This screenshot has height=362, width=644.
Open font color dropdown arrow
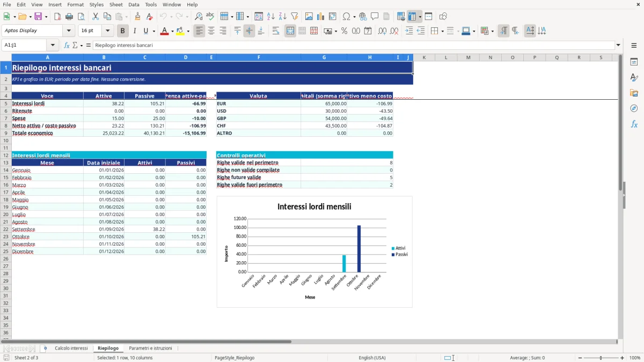click(x=172, y=31)
